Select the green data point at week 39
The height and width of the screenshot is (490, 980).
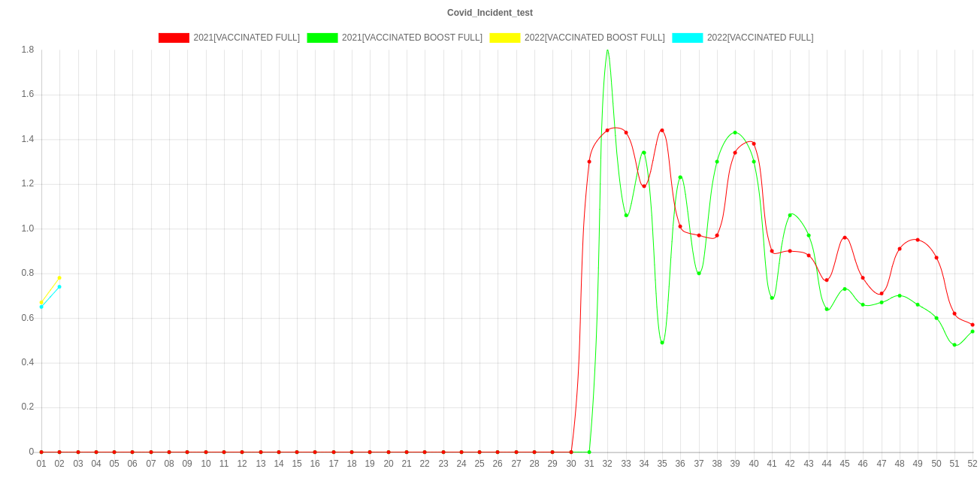[x=735, y=132]
